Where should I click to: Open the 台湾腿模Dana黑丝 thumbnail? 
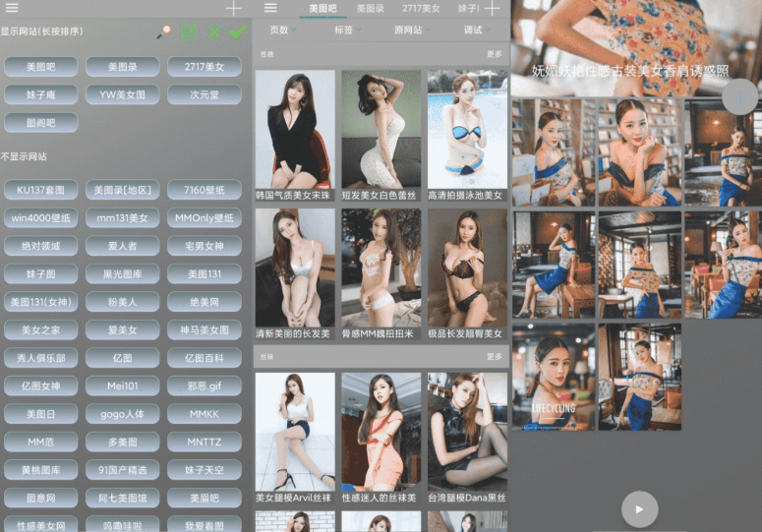[x=467, y=438]
